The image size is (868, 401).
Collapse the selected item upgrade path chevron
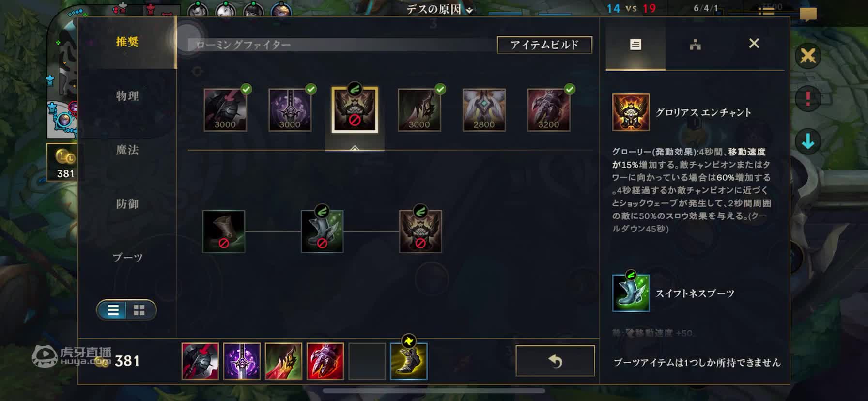click(355, 147)
